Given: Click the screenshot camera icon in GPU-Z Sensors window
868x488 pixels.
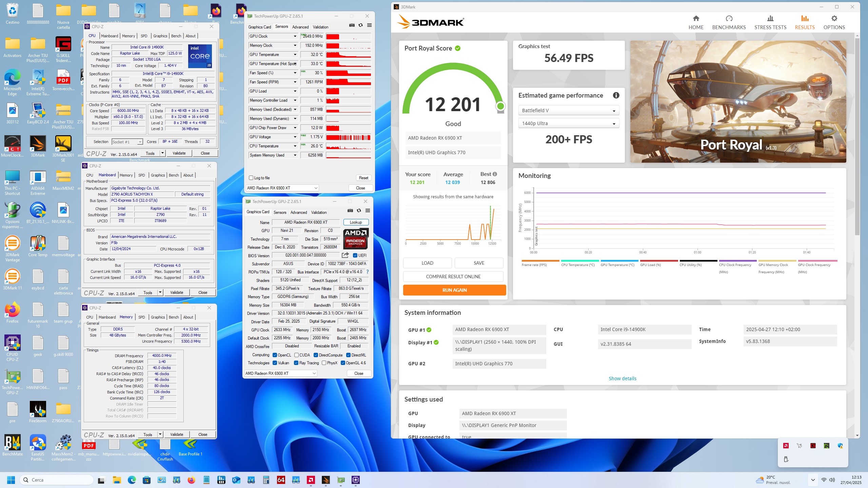Looking at the screenshot, I should (352, 25).
